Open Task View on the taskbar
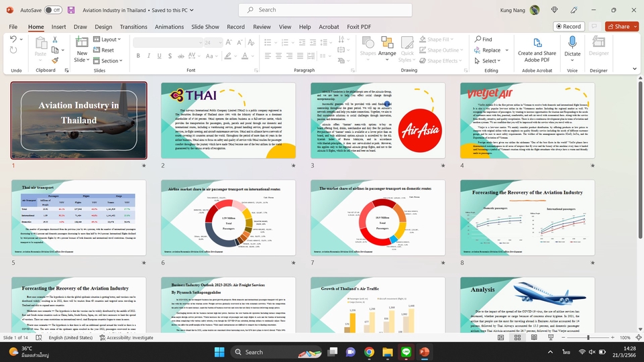 pyautogui.click(x=333, y=352)
